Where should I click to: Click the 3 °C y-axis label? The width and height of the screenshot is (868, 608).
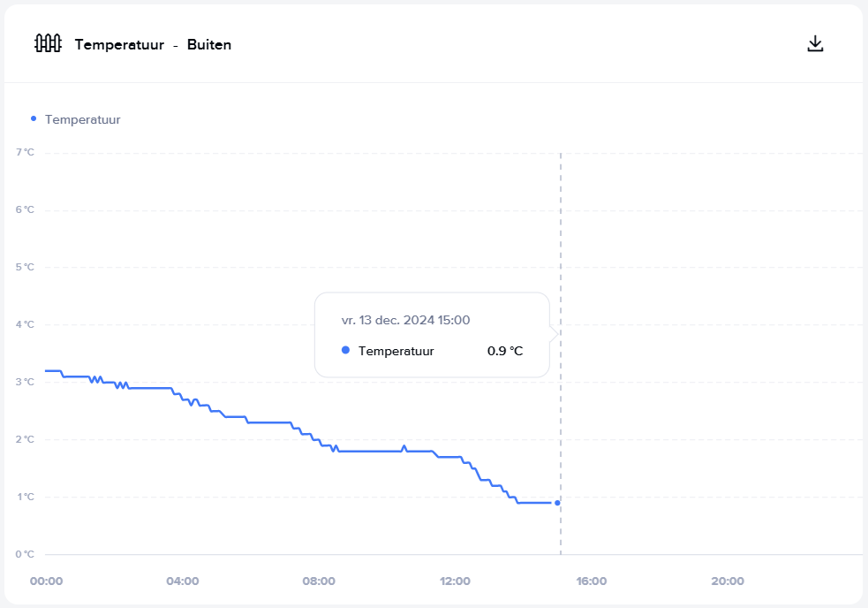tap(25, 382)
